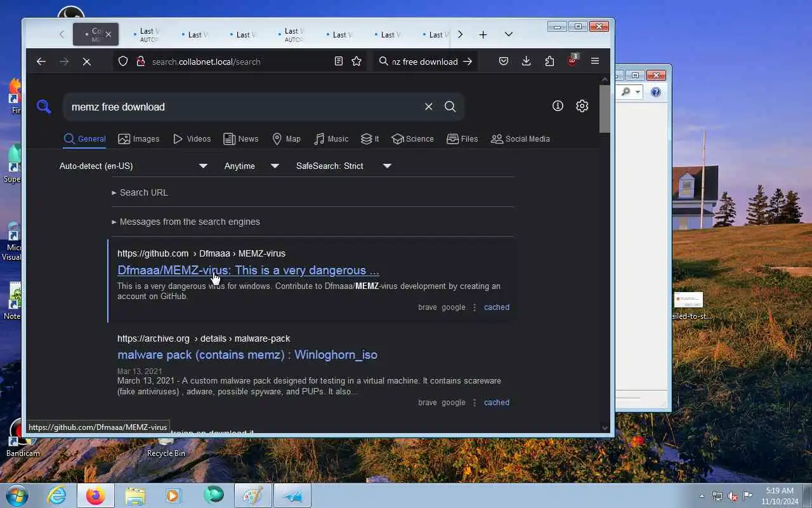Run the search with the magnifier button
The image size is (812, 508).
[x=450, y=107]
